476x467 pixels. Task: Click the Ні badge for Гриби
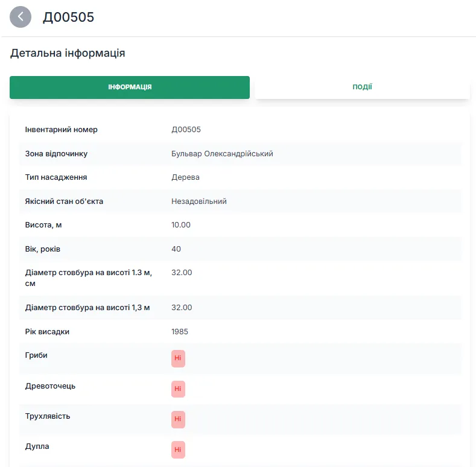tap(178, 358)
